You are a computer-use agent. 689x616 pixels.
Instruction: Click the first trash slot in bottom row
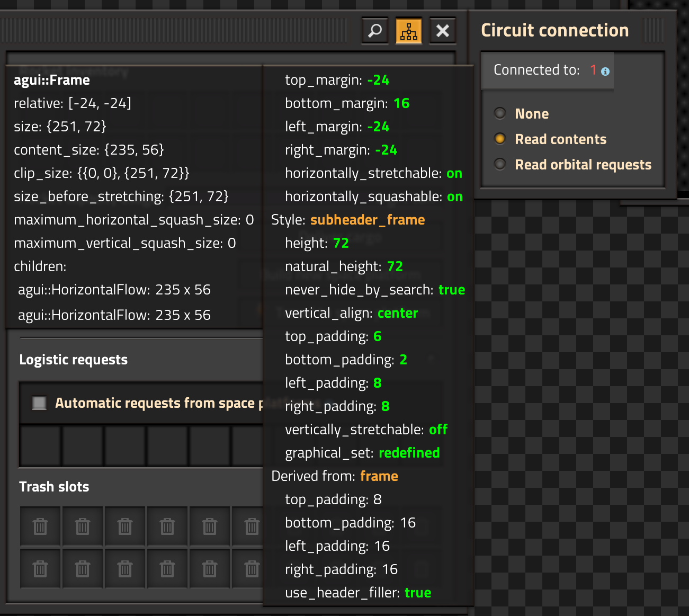click(x=40, y=569)
